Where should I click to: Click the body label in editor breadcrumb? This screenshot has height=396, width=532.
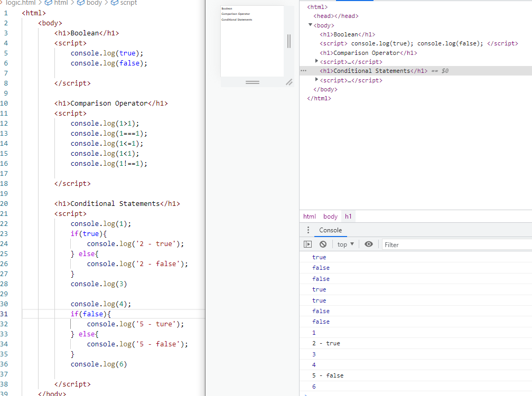(94, 3)
